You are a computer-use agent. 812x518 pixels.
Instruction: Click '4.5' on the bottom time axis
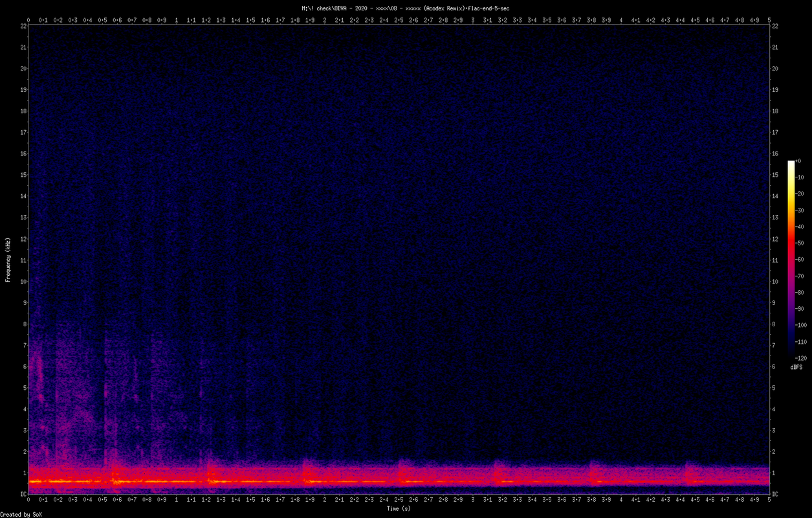(696, 501)
